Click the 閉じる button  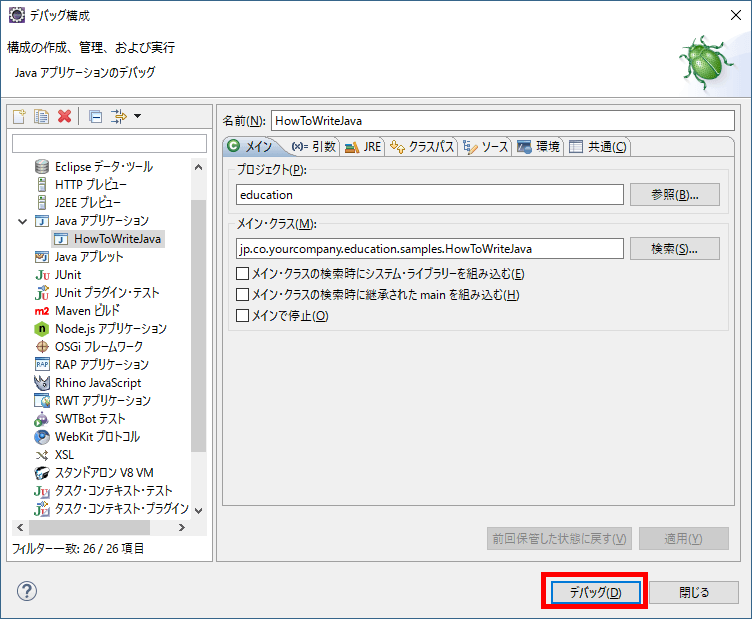[694, 592]
